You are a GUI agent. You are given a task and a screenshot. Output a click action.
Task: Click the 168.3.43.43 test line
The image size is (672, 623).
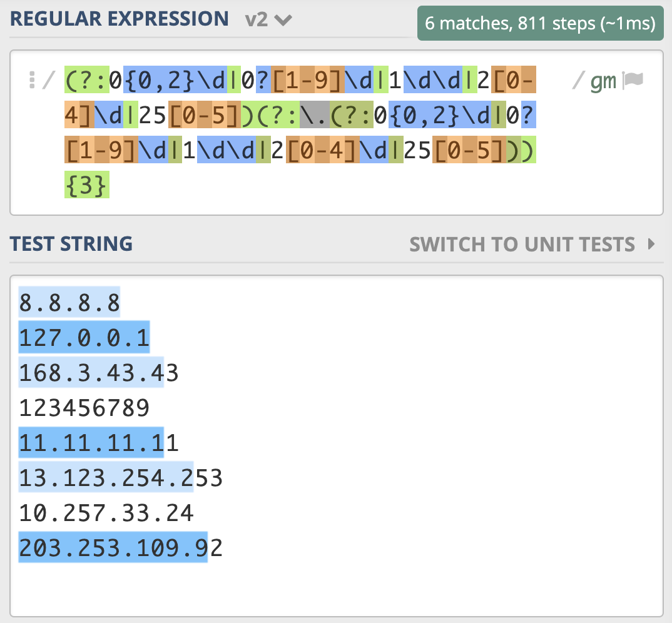99,373
